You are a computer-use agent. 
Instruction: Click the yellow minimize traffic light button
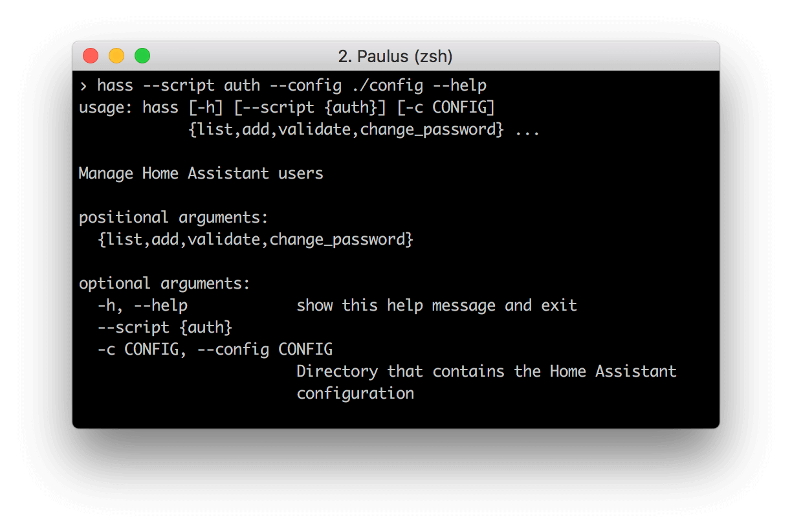[x=116, y=56]
